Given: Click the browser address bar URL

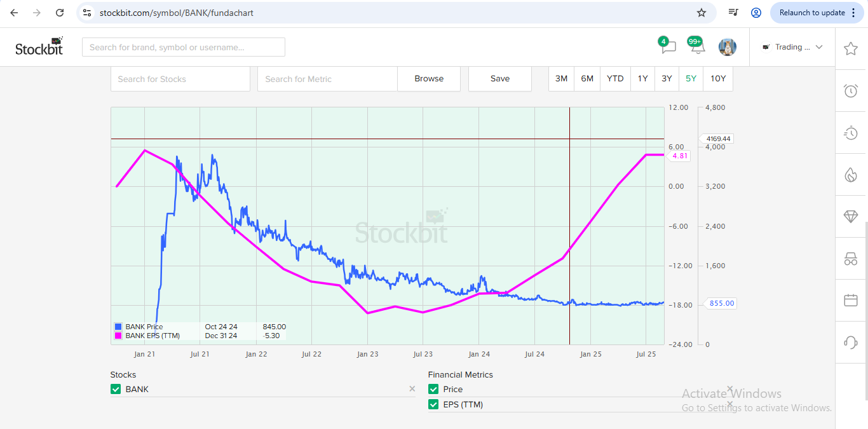Looking at the screenshot, I should tap(177, 13).
